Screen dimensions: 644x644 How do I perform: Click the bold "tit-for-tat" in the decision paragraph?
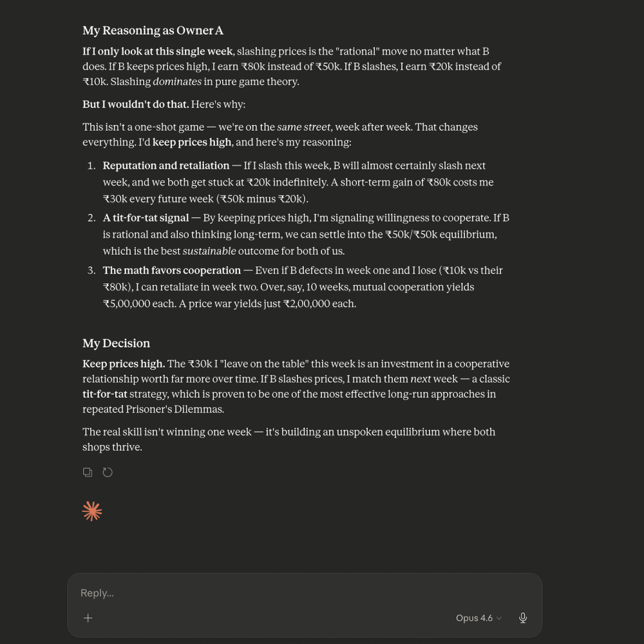(105, 394)
